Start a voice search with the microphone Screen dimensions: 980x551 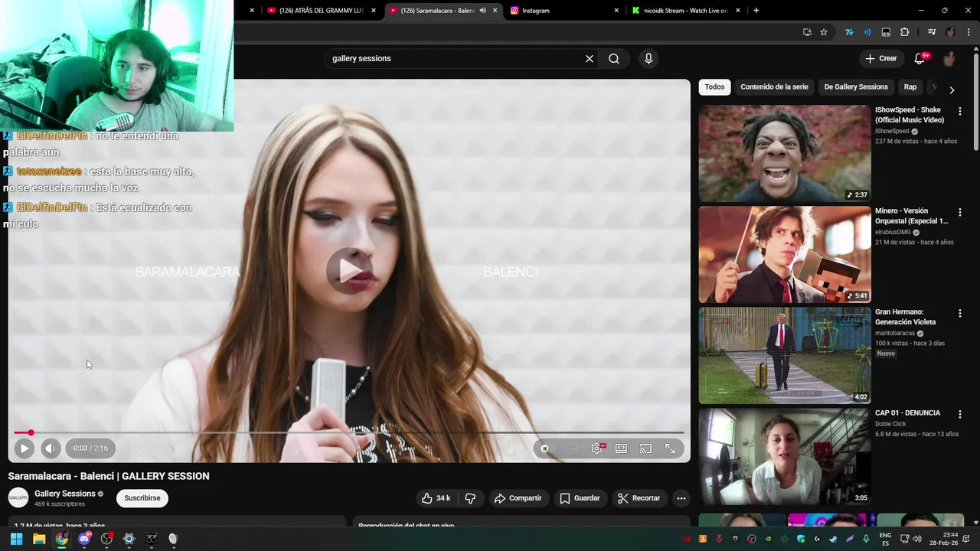pos(648,59)
